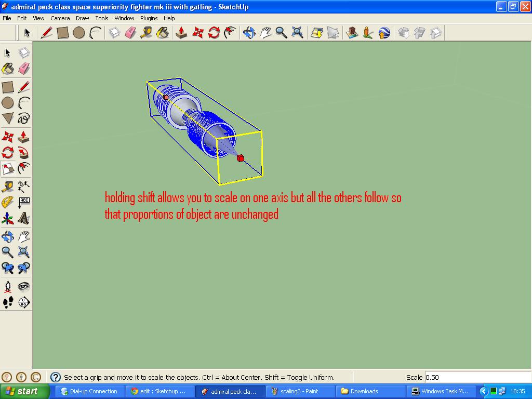Open the Edit menu
This screenshot has height=399, width=532.
point(22,18)
